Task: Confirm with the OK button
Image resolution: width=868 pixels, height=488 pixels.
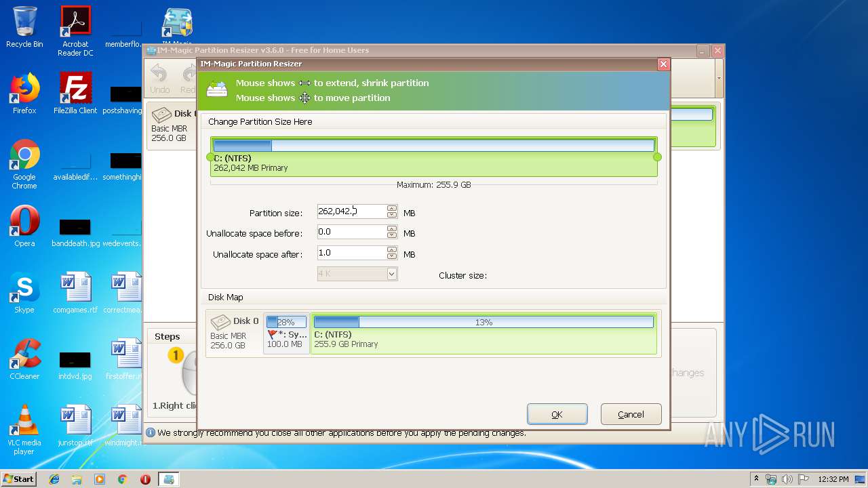Action: (x=557, y=414)
